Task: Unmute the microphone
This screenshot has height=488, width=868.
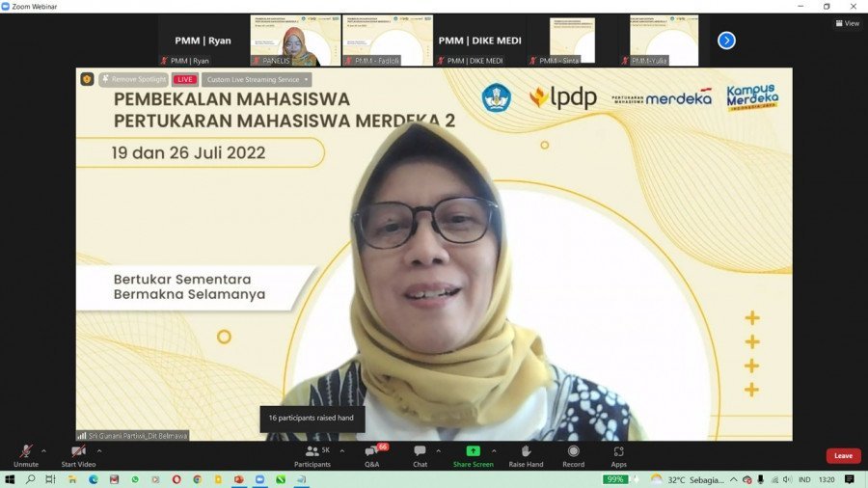Action: pyautogui.click(x=26, y=453)
